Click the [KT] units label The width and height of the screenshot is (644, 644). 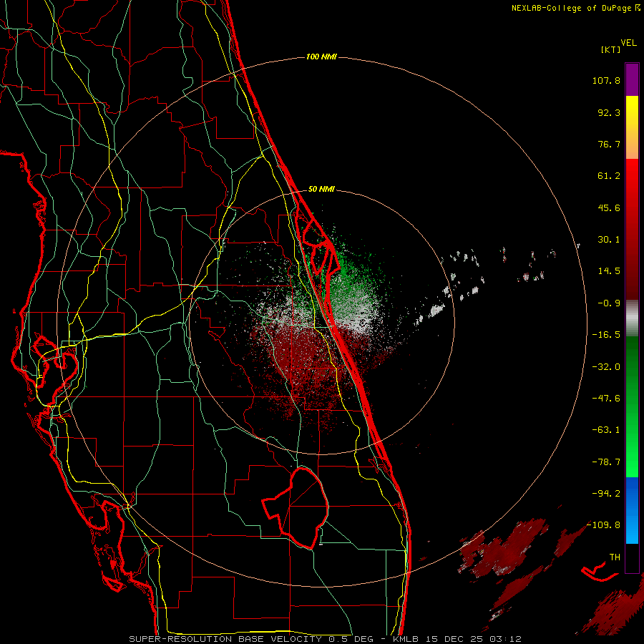pos(611,49)
